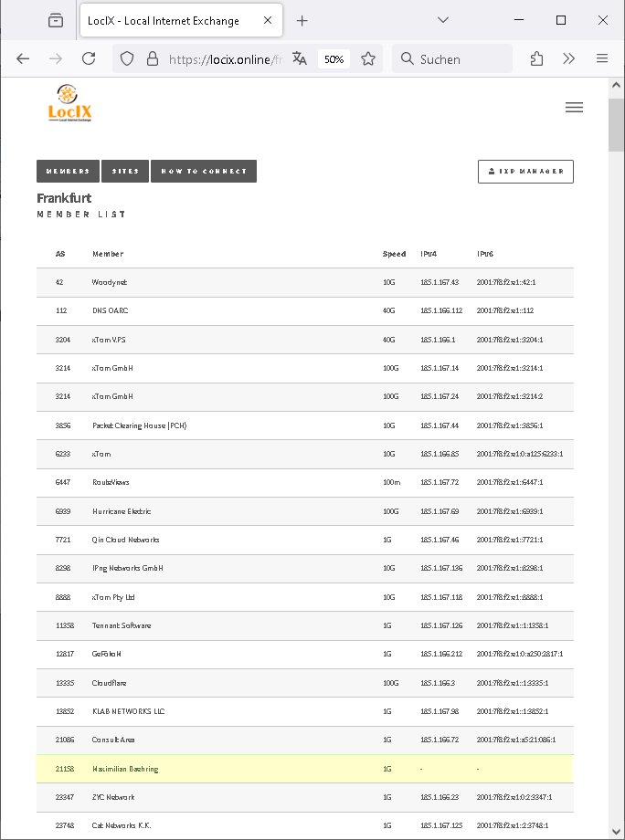Select the Cloudflare member name
Screen dimensions: 625x840
tap(110, 683)
